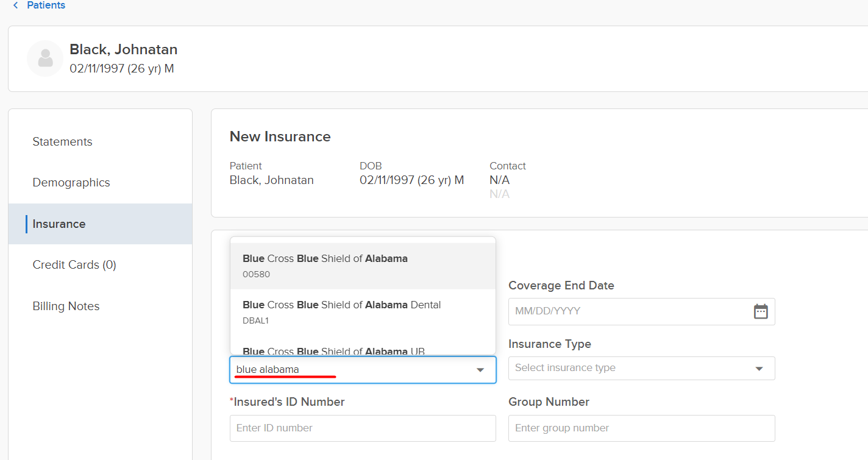Image resolution: width=868 pixels, height=460 pixels.
Task: Select Blue Cross Blue Shield of Alabama Dental
Action: [x=363, y=312]
